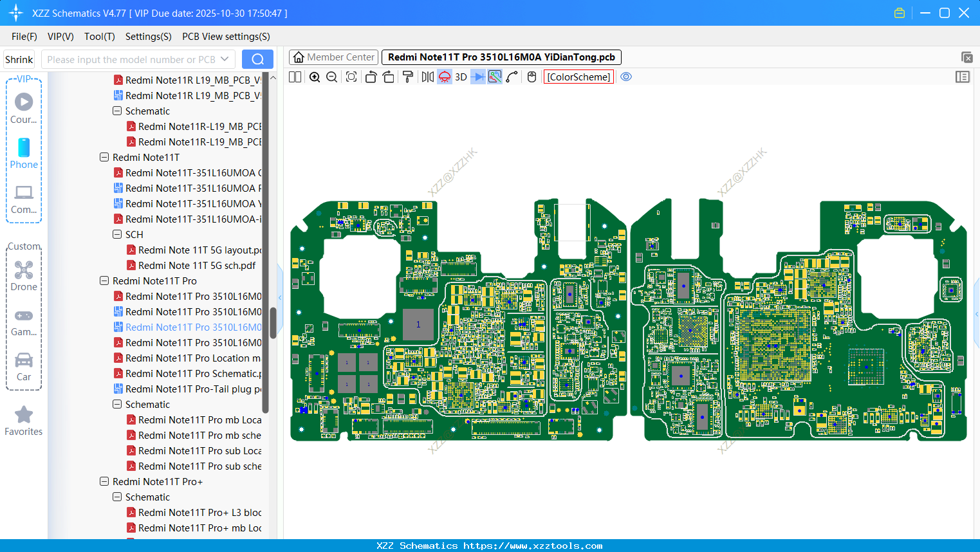Select the mirror flip tool

click(x=427, y=77)
